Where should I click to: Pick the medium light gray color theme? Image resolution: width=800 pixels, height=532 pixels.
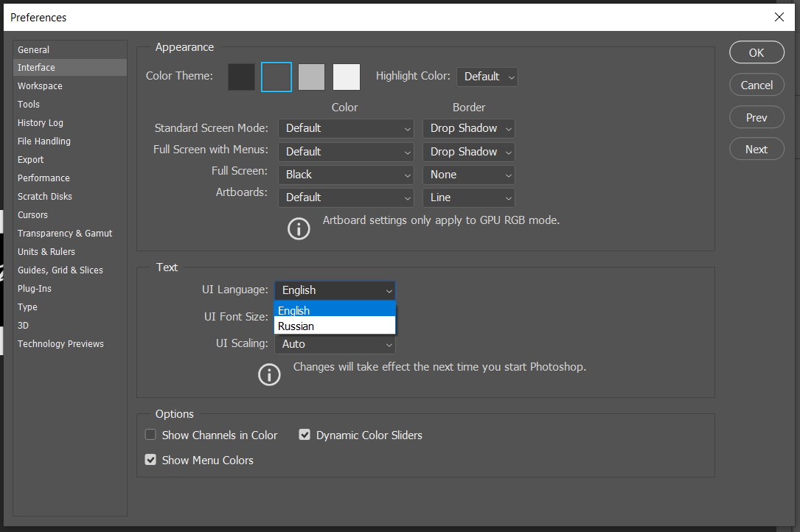coord(311,77)
